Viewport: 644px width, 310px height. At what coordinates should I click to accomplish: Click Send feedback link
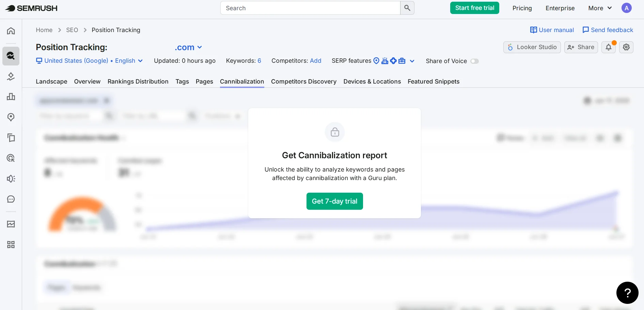(x=608, y=30)
